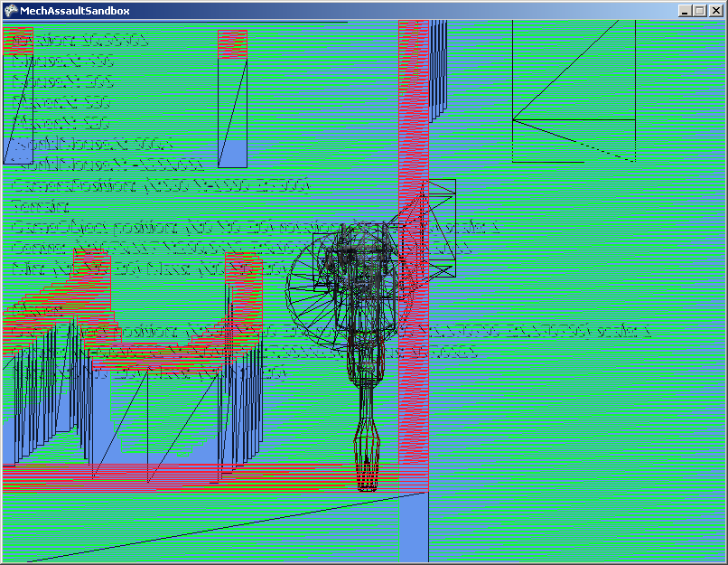The image size is (728, 565).
Task: Minimize the MechAssaultSandbox window
Action: click(686, 10)
